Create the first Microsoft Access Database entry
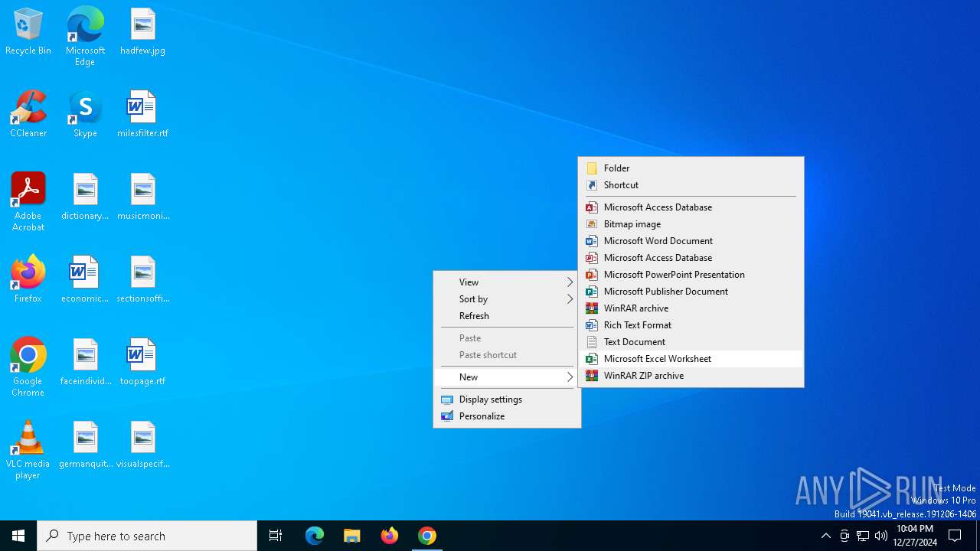 [x=691, y=207]
